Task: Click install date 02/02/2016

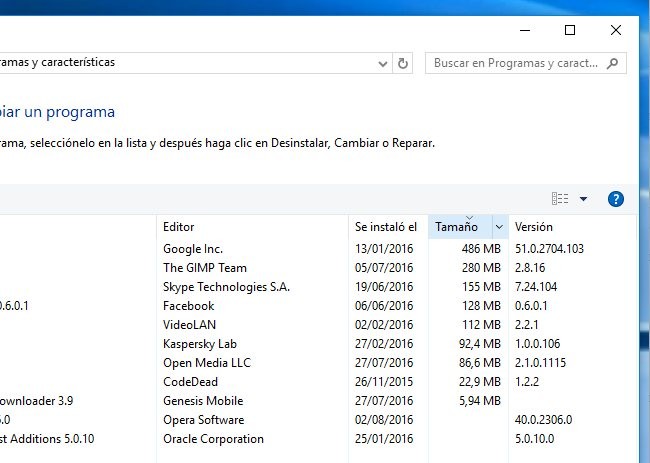Action: click(x=384, y=325)
